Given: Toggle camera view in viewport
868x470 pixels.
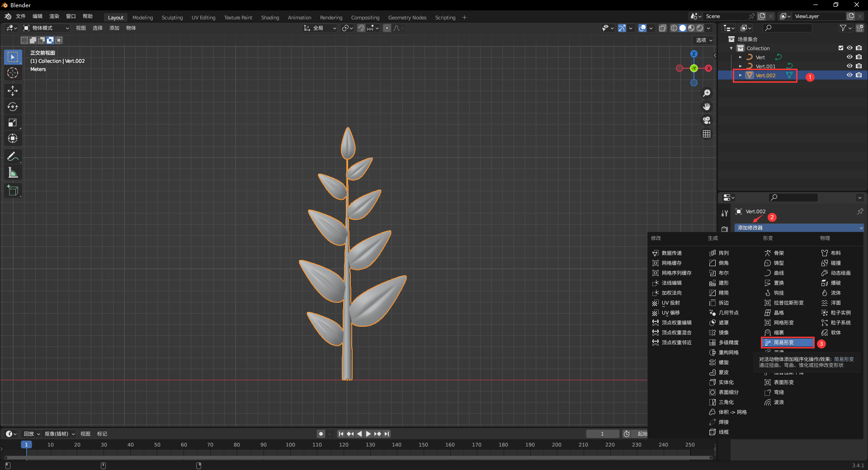Looking at the screenshot, I should click(707, 120).
